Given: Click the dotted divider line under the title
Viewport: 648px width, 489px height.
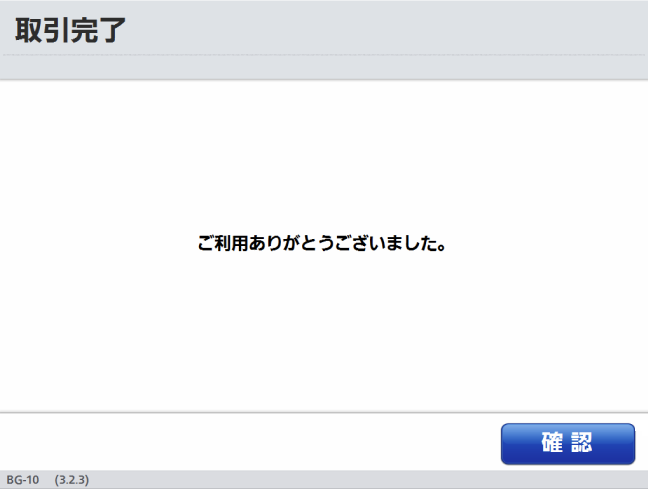Looking at the screenshot, I should click(x=324, y=55).
